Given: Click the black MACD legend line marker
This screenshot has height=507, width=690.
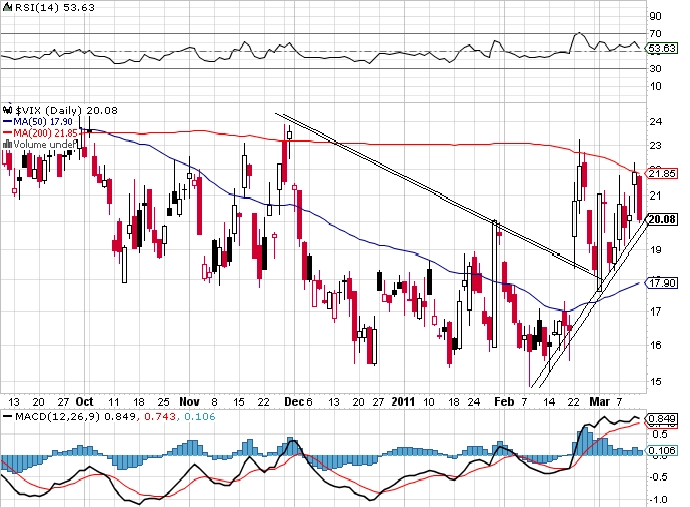Looking at the screenshot, I should click(7, 416).
